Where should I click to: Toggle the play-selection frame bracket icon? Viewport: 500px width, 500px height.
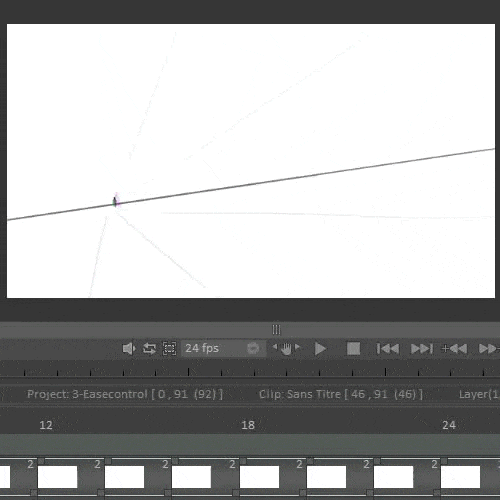coord(169,349)
